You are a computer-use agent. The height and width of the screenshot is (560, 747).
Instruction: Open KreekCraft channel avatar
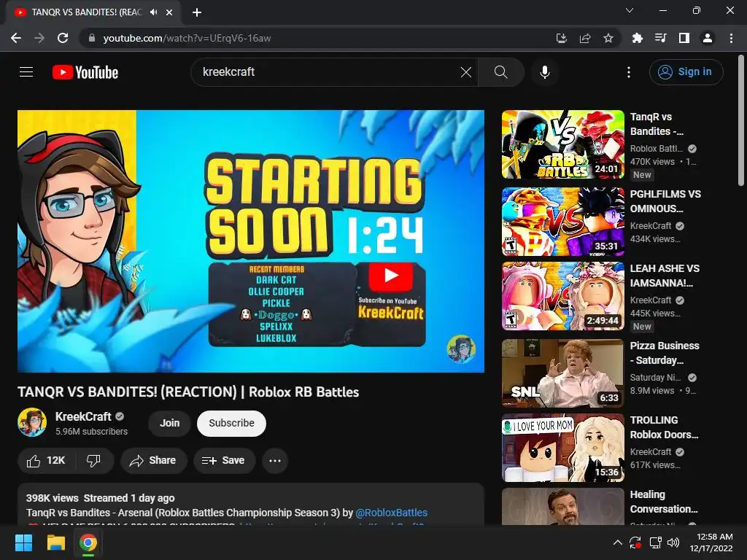click(x=32, y=422)
